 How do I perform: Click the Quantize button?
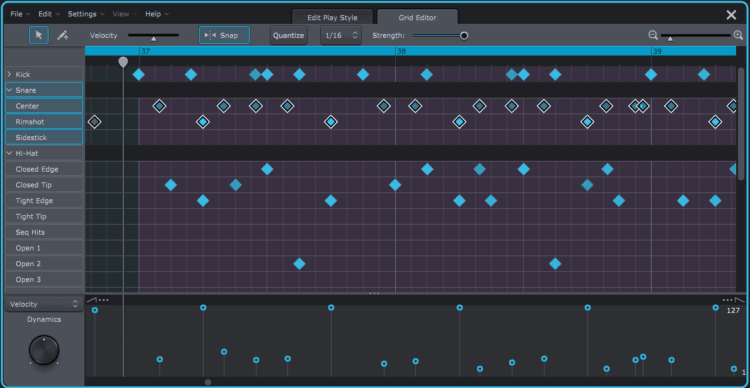(x=288, y=35)
